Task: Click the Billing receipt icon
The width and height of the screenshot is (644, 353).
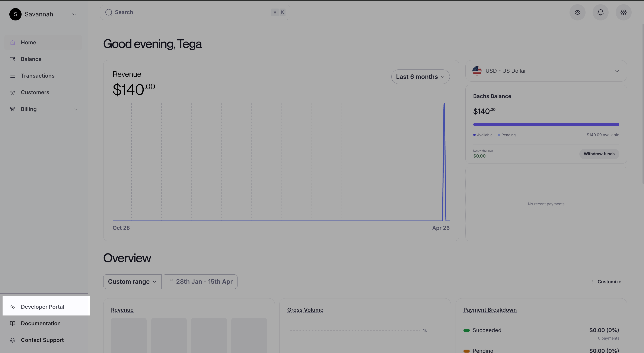Action: click(13, 109)
